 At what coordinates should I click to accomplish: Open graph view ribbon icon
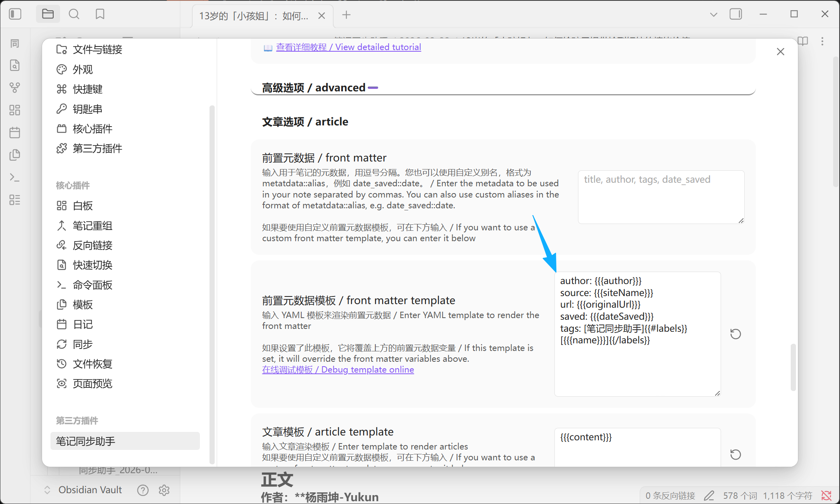coord(15,88)
